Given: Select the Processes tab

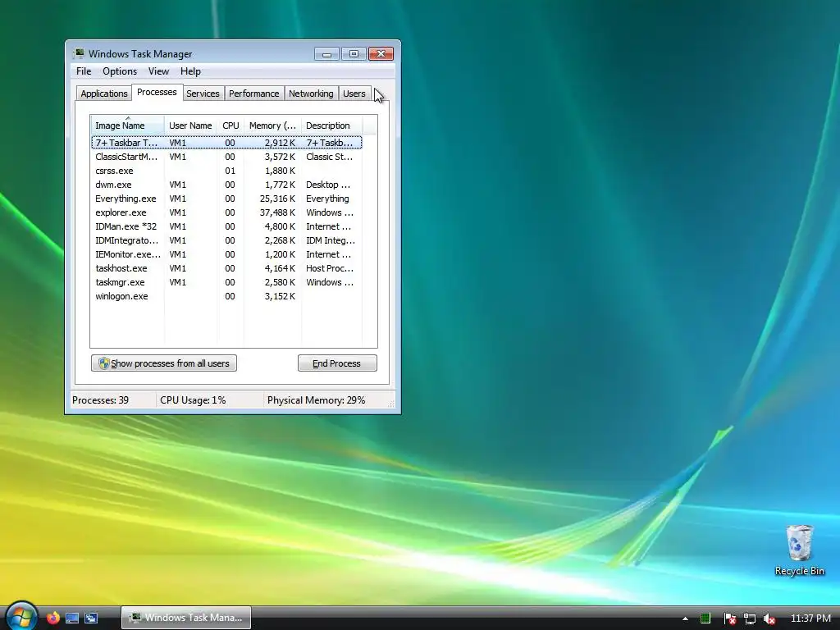Looking at the screenshot, I should tap(157, 92).
